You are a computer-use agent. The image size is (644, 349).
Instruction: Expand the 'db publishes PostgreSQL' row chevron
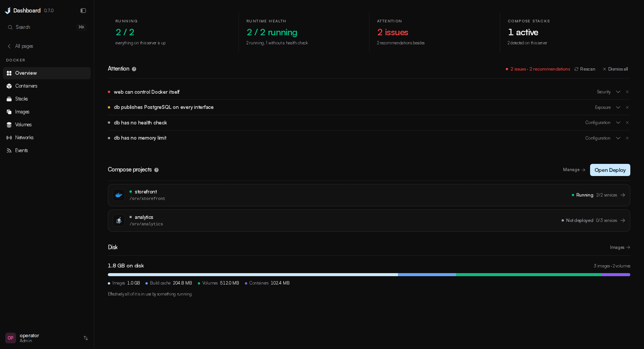tap(618, 107)
